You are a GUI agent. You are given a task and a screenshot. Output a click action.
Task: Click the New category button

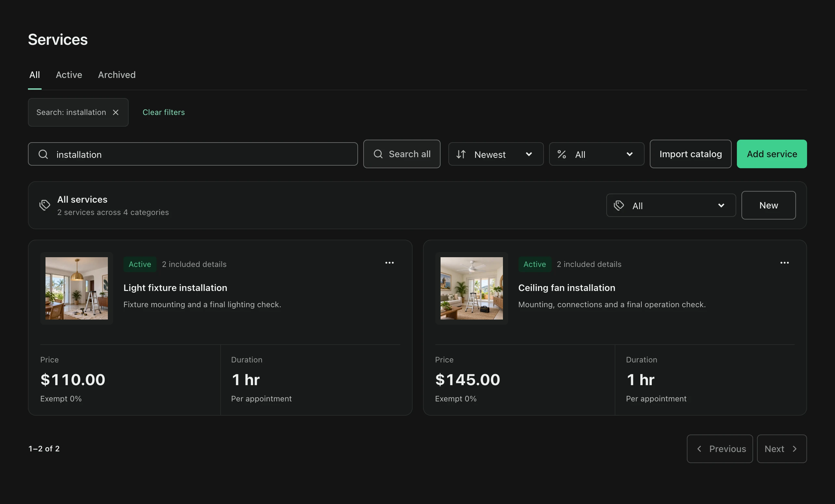click(768, 205)
